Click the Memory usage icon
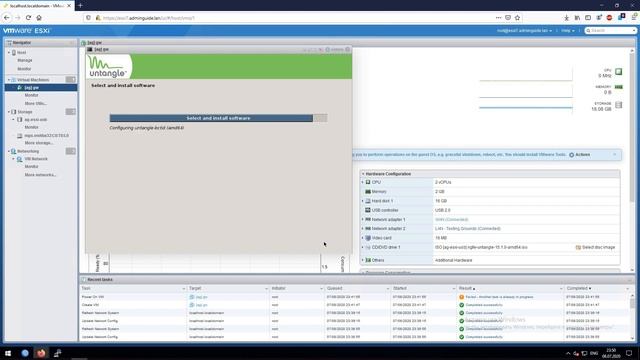 pyautogui.click(x=619, y=87)
